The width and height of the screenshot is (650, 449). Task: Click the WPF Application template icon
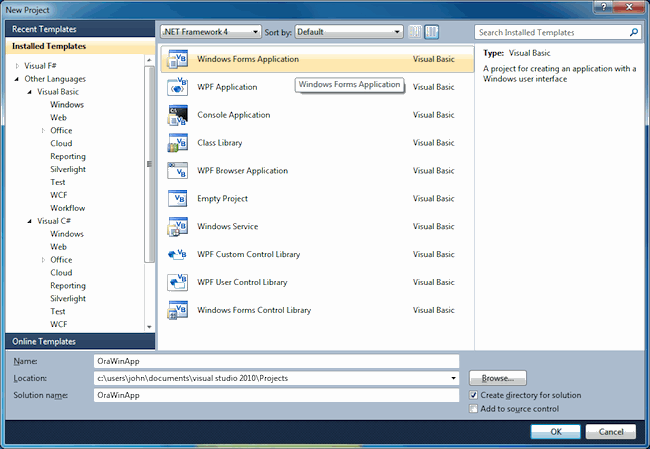177,87
